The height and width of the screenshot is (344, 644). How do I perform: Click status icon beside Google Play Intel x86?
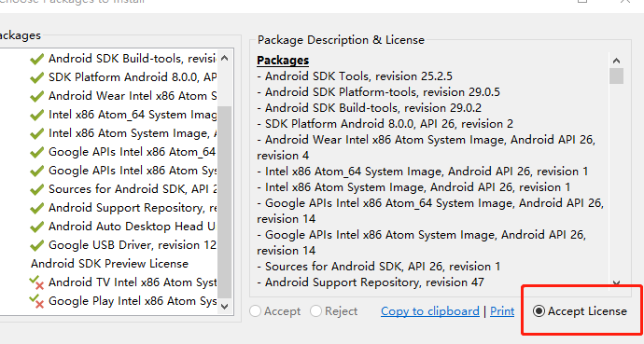[x=37, y=301]
